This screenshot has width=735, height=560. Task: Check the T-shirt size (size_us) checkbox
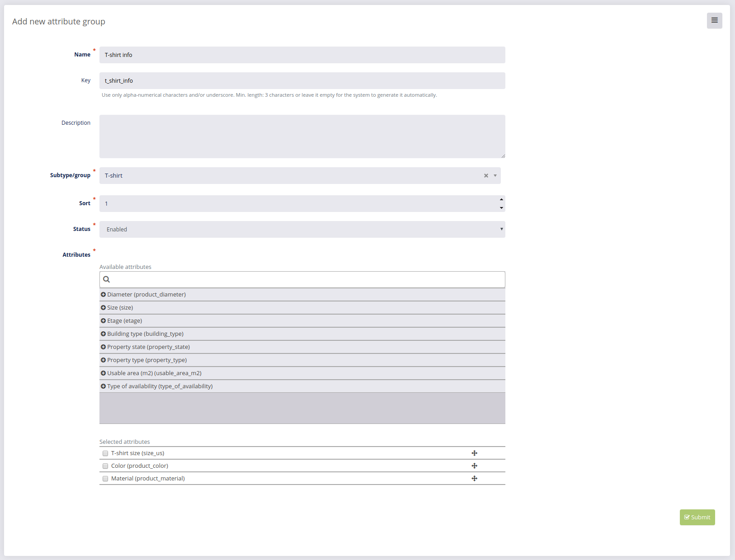point(105,453)
